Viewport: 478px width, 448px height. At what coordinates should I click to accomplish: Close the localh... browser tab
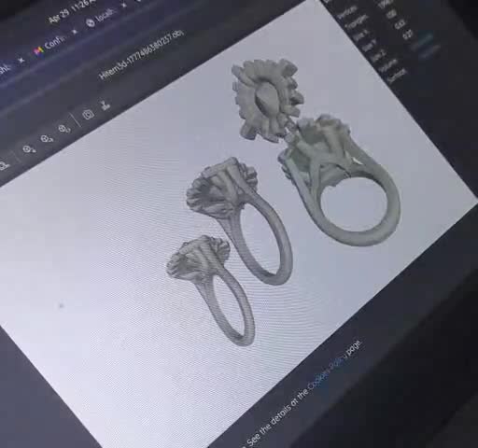click(x=123, y=5)
